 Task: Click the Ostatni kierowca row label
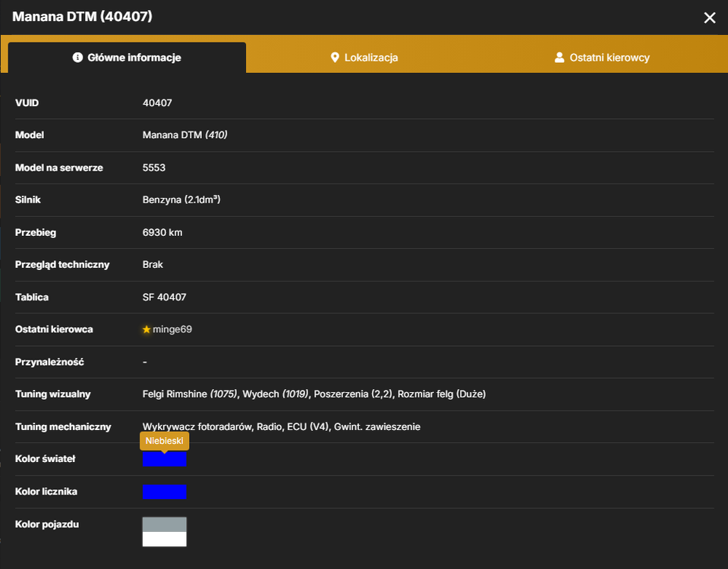point(54,329)
